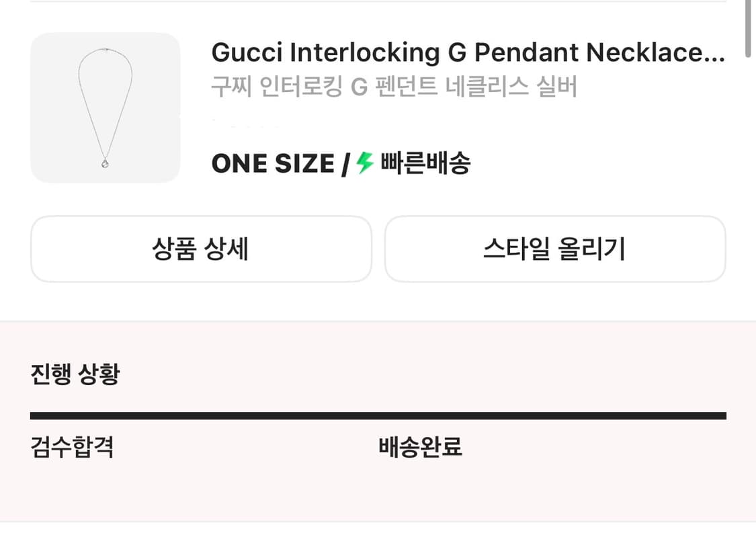
Task: Select the 배송완료 progress step
Action: click(420, 447)
